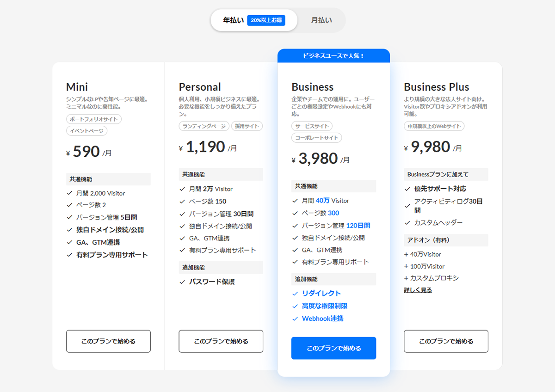555x392 pixels.
Task: Expand the 追加機能 section under Personal
Action: (221, 267)
